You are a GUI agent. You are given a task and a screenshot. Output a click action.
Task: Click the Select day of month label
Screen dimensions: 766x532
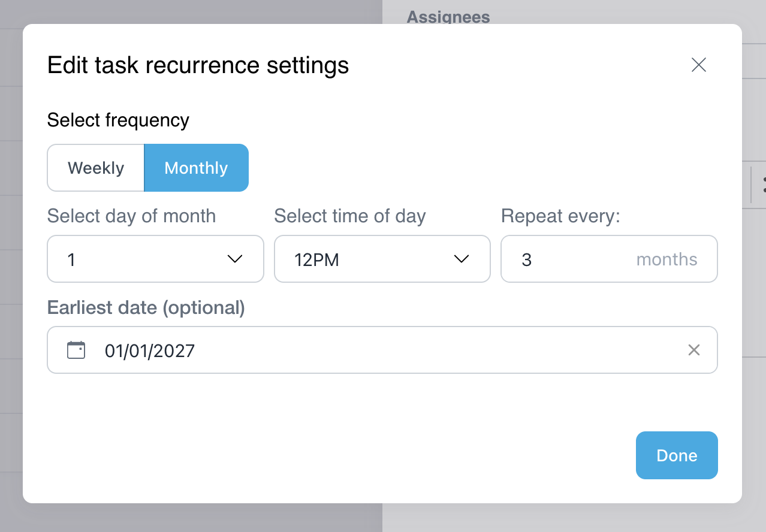tap(131, 216)
